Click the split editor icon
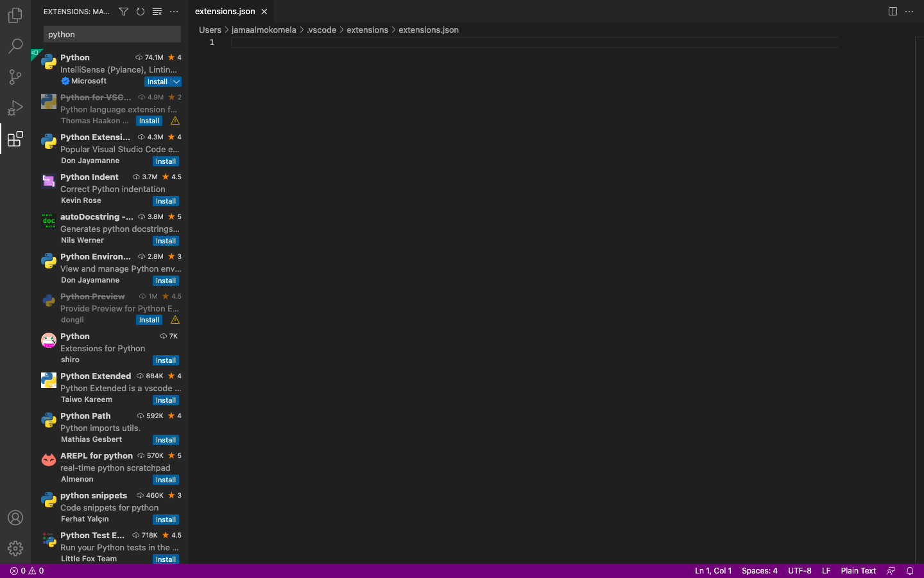The image size is (924, 578). (893, 11)
